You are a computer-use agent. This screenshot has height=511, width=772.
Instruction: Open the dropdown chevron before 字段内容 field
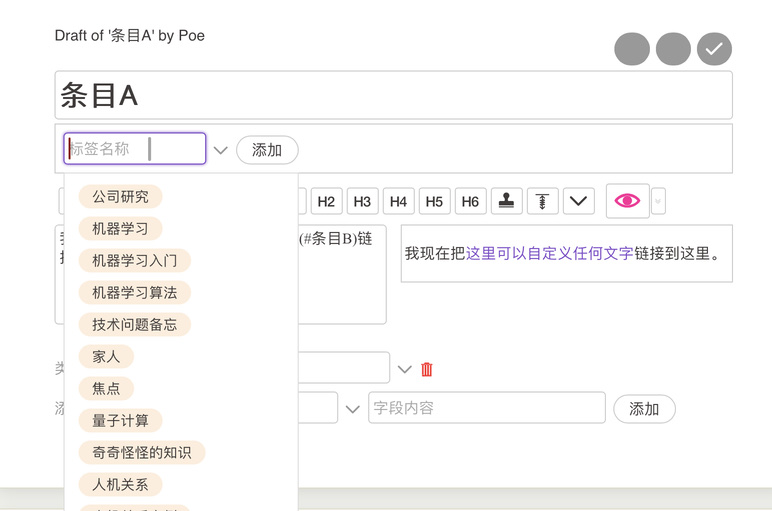click(x=353, y=409)
